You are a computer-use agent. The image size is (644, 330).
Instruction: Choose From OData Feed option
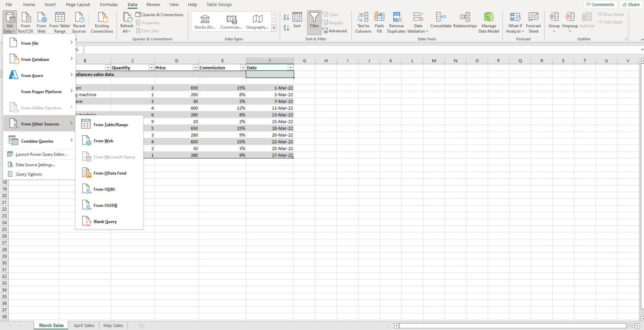[109, 173]
